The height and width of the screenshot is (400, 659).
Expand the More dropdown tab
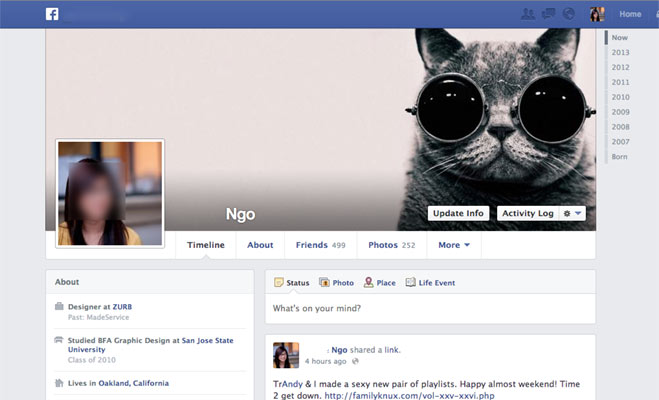tap(454, 245)
